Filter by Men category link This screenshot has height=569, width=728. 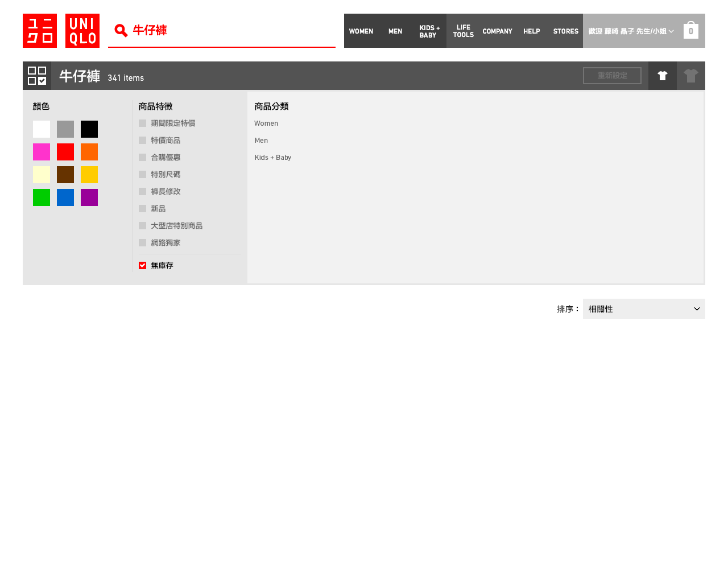261,141
